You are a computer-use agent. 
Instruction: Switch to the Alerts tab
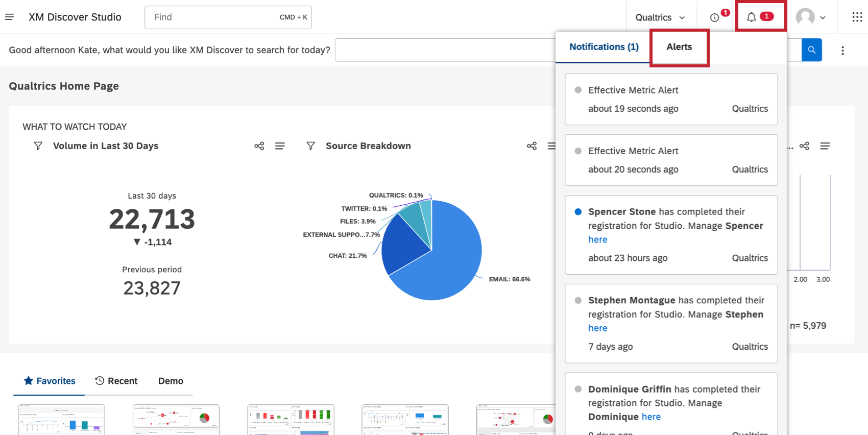(x=679, y=47)
